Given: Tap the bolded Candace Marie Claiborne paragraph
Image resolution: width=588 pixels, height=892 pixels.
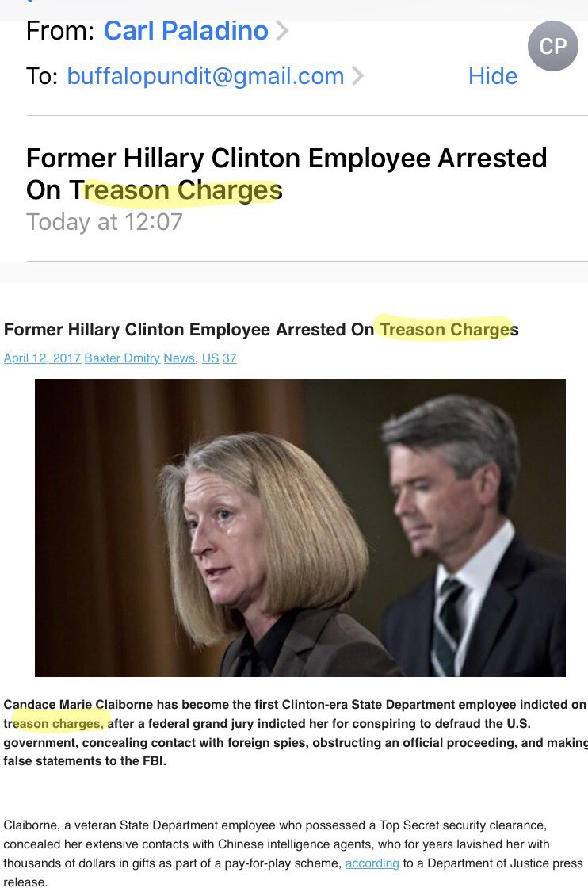Looking at the screenshot, I should (x=295, y=733).
